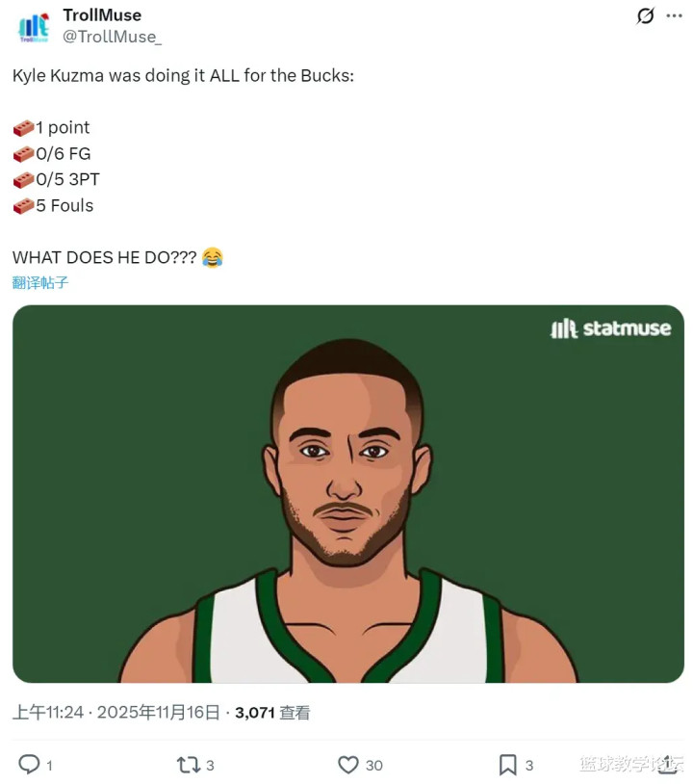Click the laughing emoji in the post
The width and height of the screenshot is (693, 784).
[213, 257]
